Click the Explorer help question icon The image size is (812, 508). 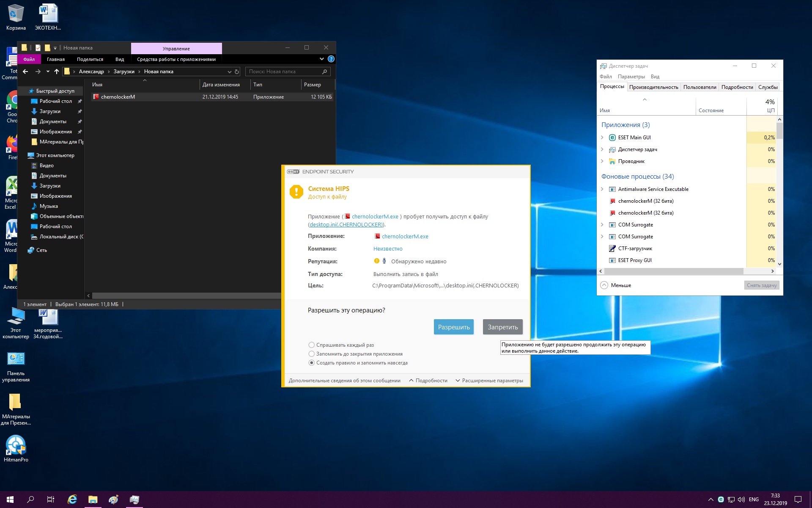[331, 59]
